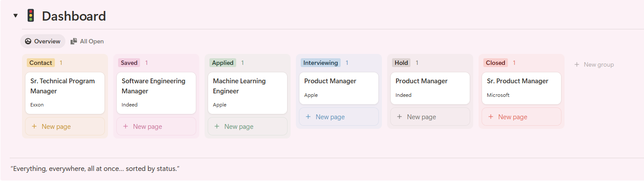Viewport: 644px width, 181px height.
Task: Open the All Open view tab
Action: (87, 41)
